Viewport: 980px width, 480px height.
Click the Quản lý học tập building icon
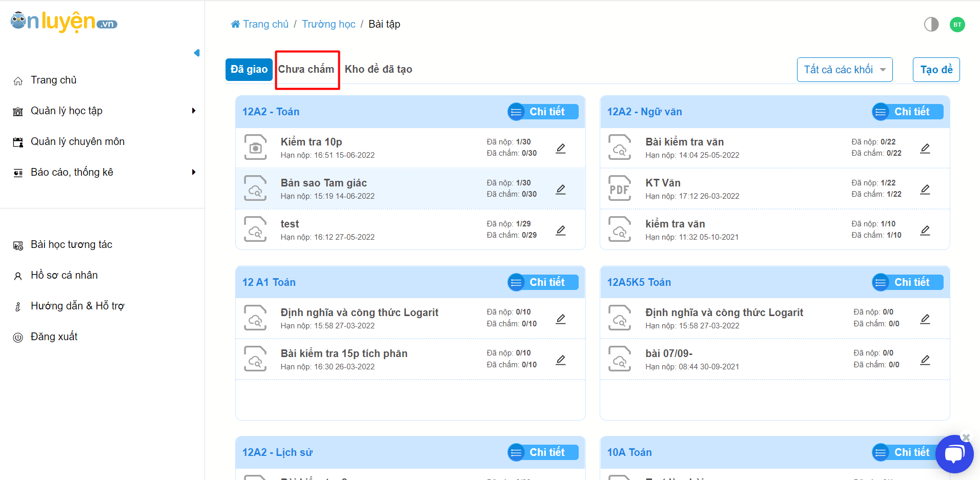point(18,112)
